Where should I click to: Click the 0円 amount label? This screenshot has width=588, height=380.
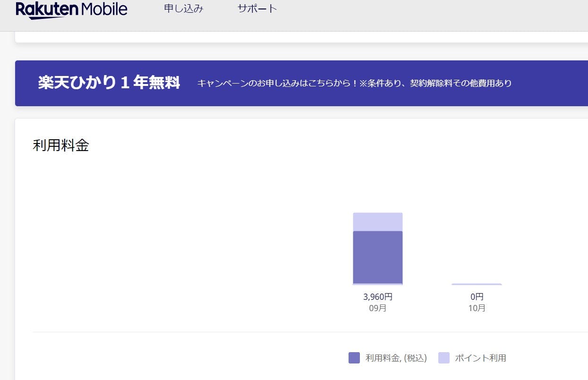(x=477, y=297)
